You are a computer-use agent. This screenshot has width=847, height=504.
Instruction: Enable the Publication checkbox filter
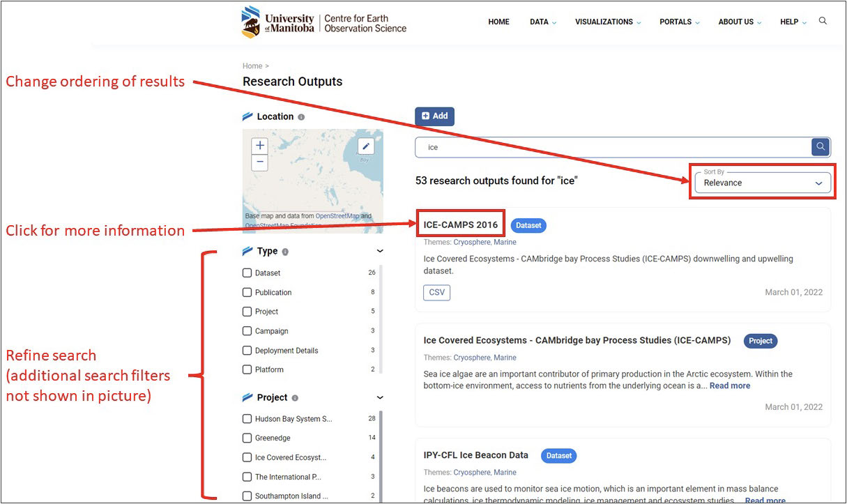point(247,292)
